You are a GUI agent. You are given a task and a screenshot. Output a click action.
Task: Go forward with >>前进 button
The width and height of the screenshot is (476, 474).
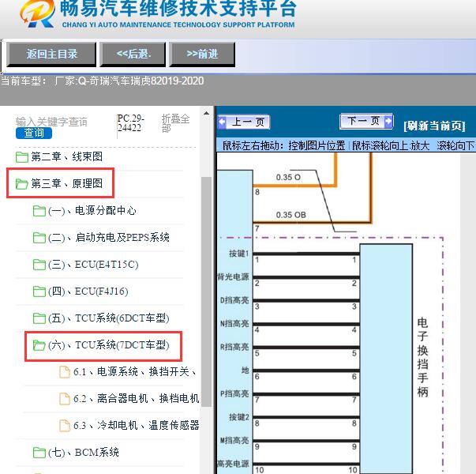click(x=202, y=55)
